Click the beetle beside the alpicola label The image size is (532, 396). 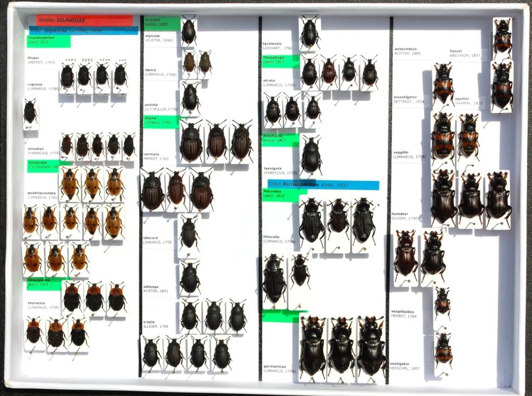[x=189, y=32]
